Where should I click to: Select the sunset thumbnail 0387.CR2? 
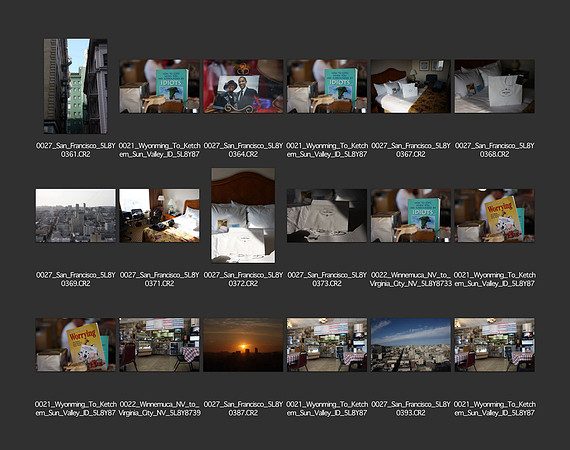coord(243,345)
